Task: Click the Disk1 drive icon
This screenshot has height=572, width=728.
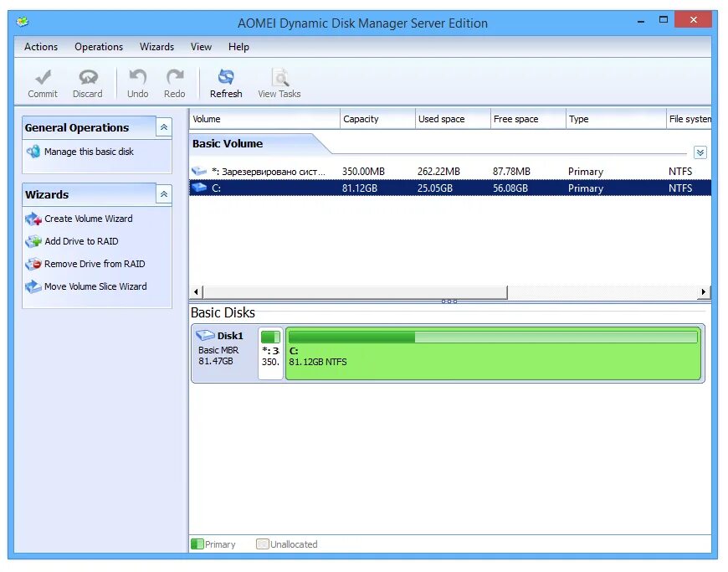Action: pyautogui.click(x=205, y=335)
